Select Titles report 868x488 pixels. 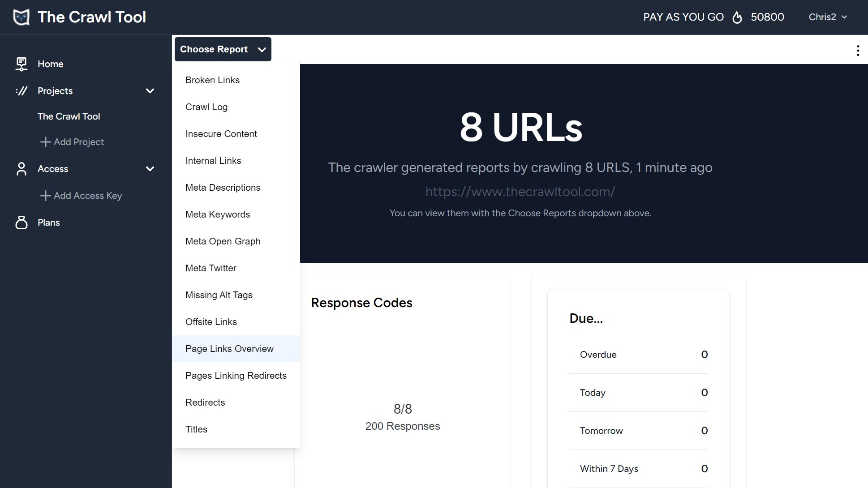(236, 429)
